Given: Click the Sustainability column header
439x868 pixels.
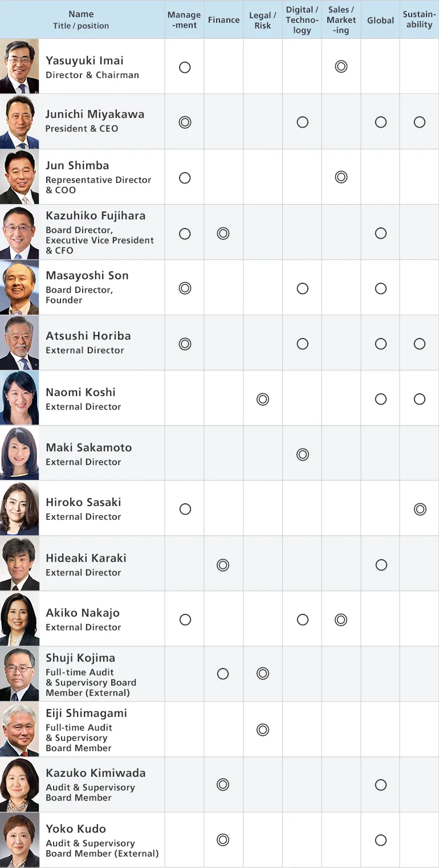Looking at the screenshot, I should coord(419,20).
